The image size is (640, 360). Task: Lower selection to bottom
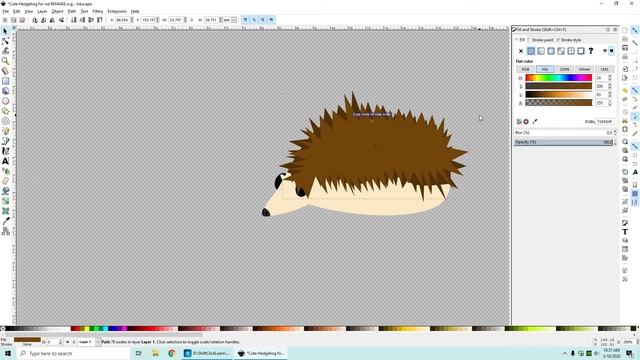74,20
